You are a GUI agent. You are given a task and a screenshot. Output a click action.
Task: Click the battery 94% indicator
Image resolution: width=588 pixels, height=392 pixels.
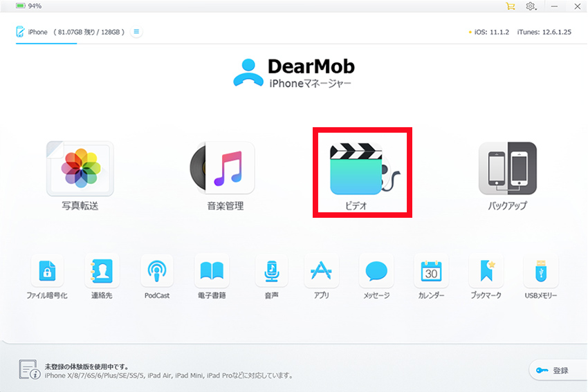[28, 6]
